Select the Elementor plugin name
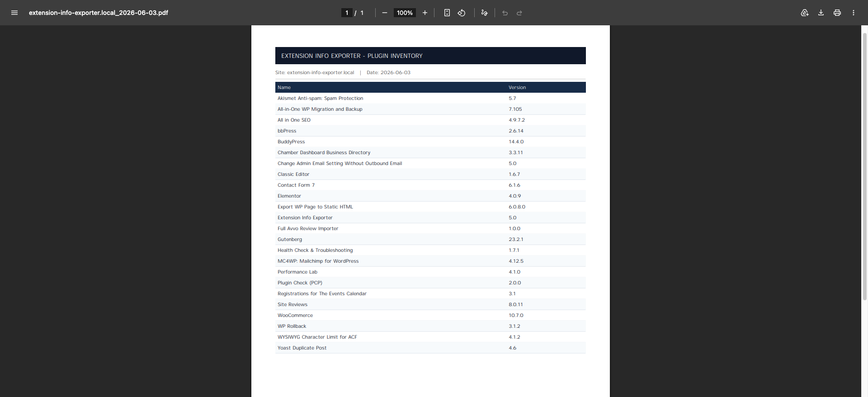Viewport: 868px width, 397px height. click(289, 196)
